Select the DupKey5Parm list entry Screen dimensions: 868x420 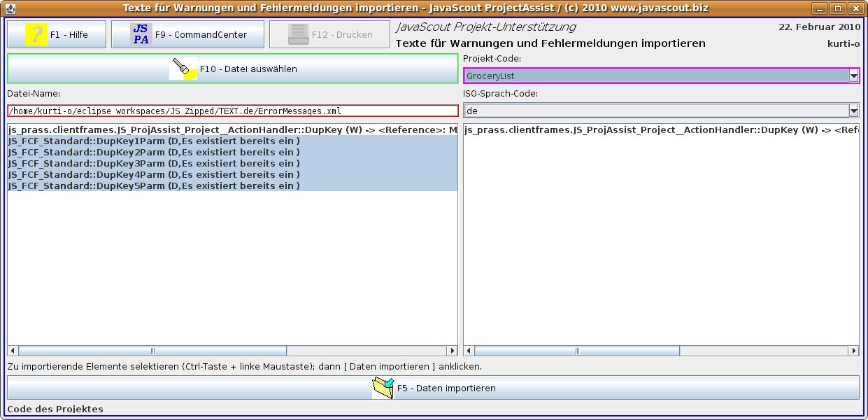pyautogui.click(x=154, y=186)
